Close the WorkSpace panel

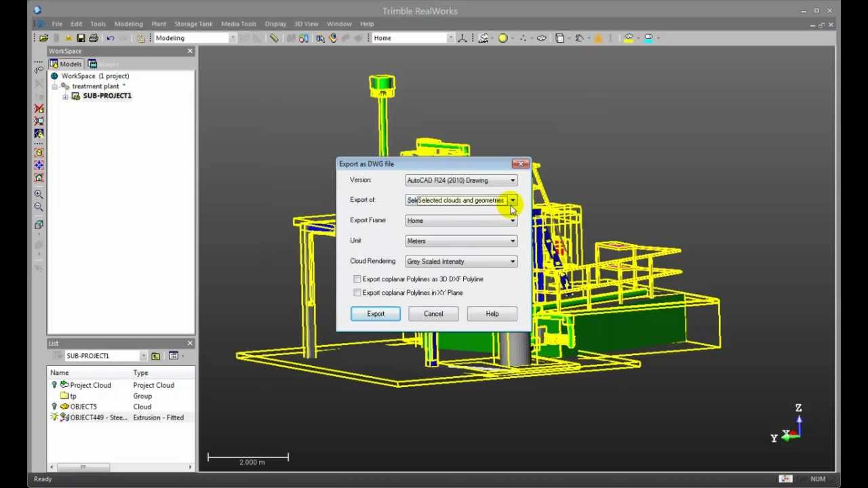point(190,52)
